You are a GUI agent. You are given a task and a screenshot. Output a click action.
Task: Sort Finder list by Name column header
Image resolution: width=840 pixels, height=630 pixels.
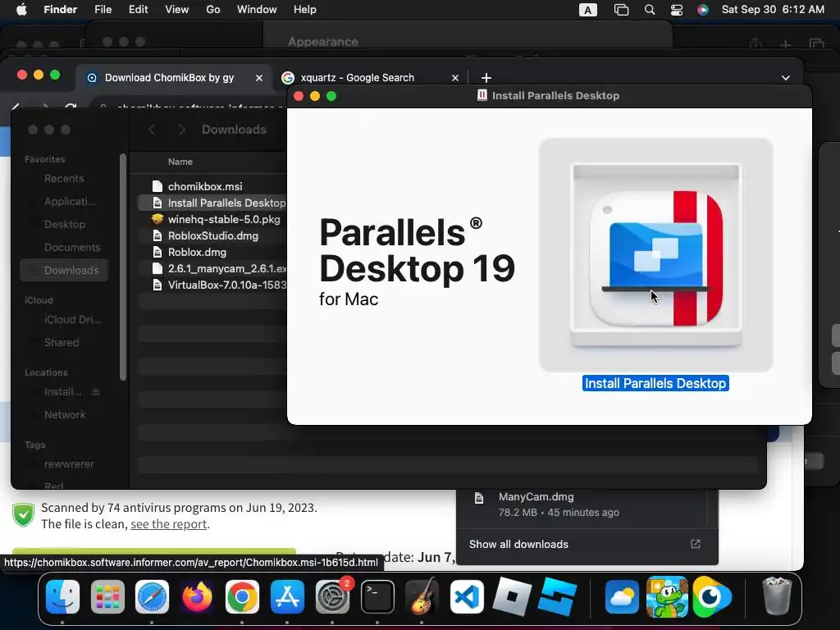coord(180,162)
